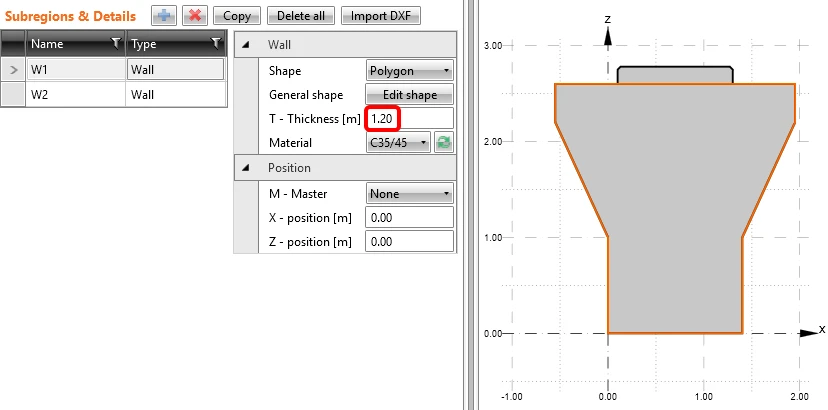Select the small black-outlined wall on top
The image size is (828, 410).
tap(675, 74)
